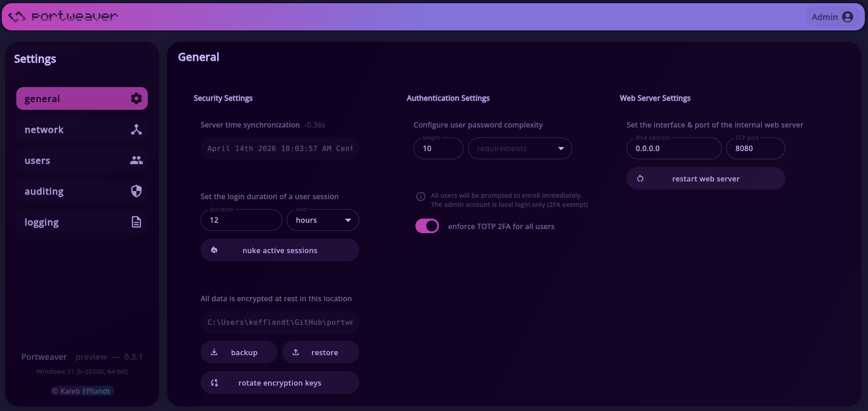Screen dimensions: 868x411
Task: Focus the password length field
Action: pyautogui.click(x=438, y=148)
